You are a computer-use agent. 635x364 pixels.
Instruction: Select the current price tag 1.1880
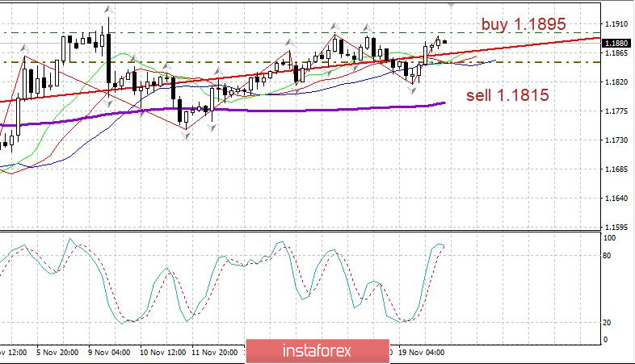coord(616,44)
